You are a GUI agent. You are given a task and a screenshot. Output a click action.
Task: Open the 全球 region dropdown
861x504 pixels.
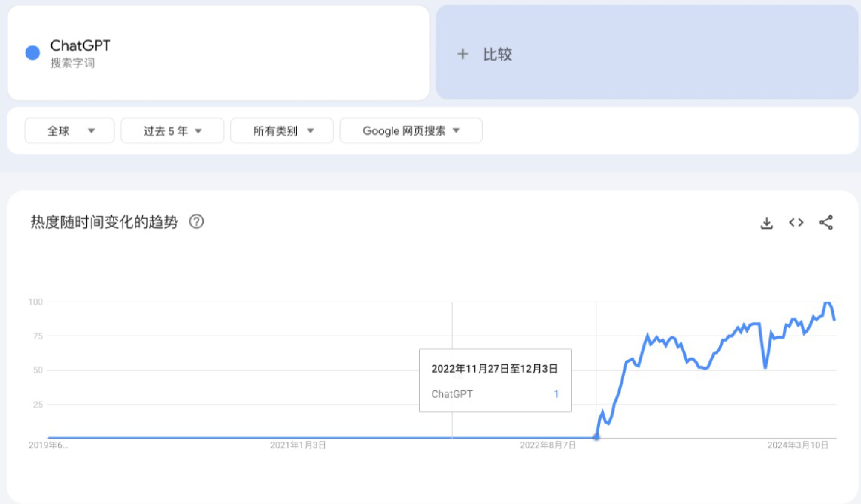[69, 131]
